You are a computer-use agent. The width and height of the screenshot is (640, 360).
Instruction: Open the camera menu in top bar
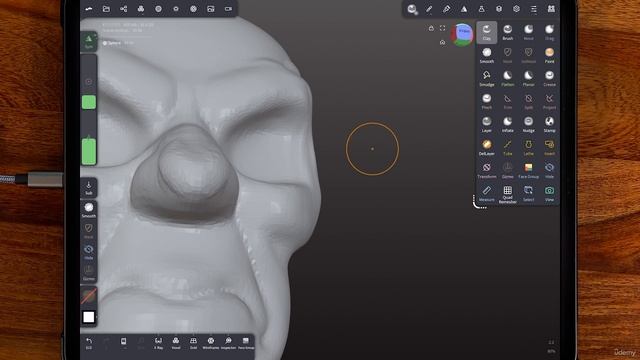pos(228,9)
